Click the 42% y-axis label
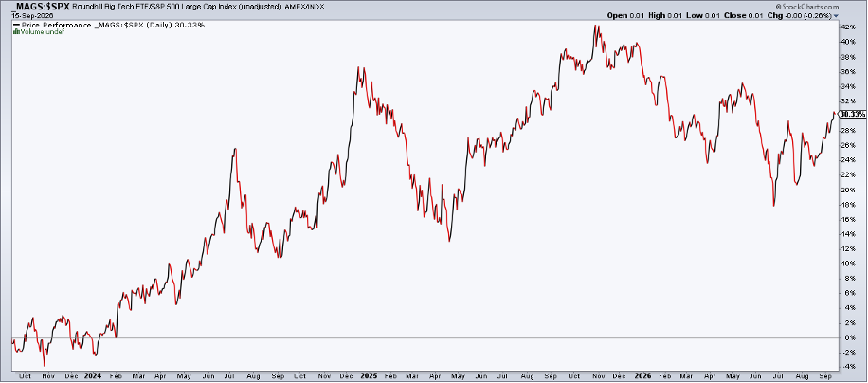 849,27
